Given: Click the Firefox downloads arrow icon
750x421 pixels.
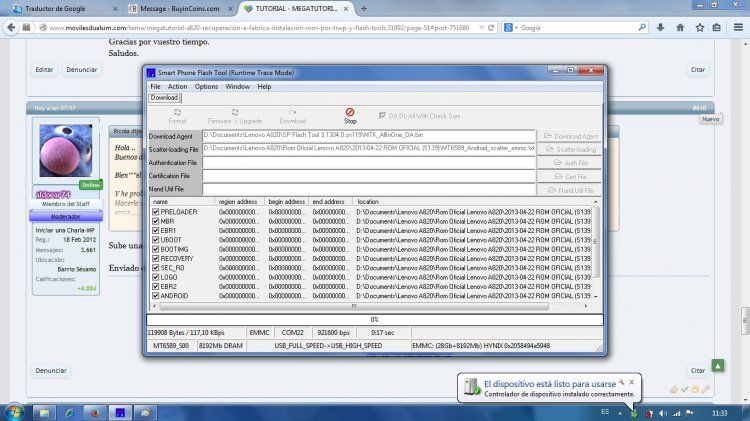Looking at the screenshot, I should coord(661,28).
